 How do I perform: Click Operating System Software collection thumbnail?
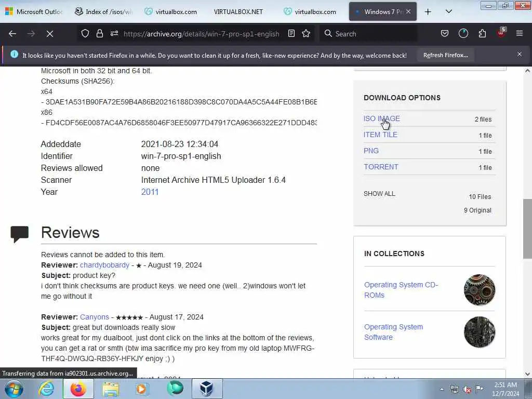(479, 332)
